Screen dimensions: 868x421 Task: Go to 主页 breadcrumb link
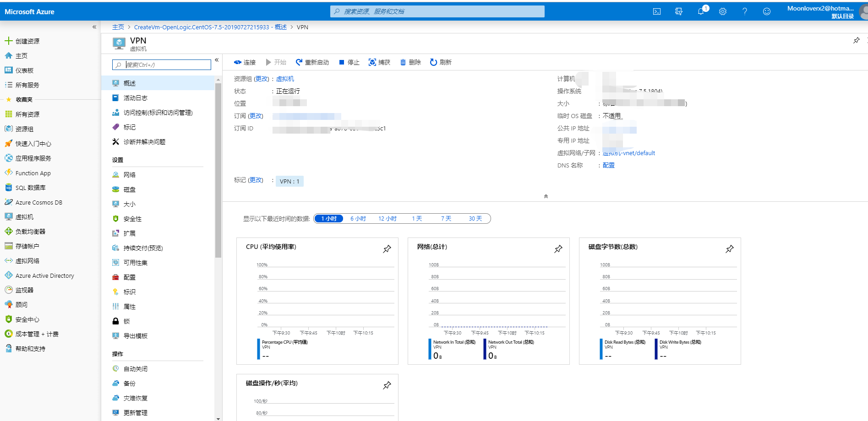point(118,27)
